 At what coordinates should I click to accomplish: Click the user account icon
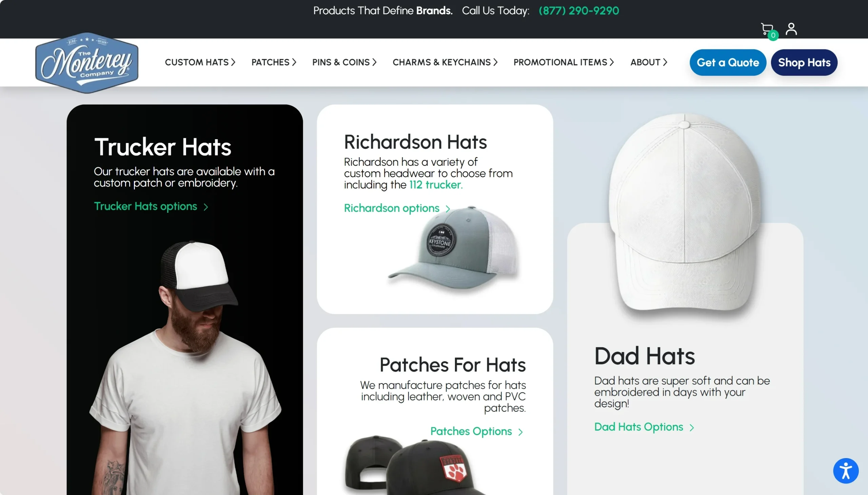(x=791, y=29)
